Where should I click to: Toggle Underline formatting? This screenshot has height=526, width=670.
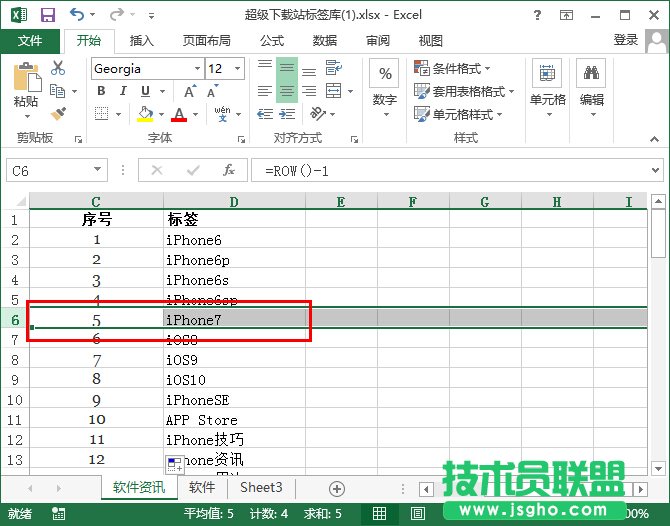[146, 91]
